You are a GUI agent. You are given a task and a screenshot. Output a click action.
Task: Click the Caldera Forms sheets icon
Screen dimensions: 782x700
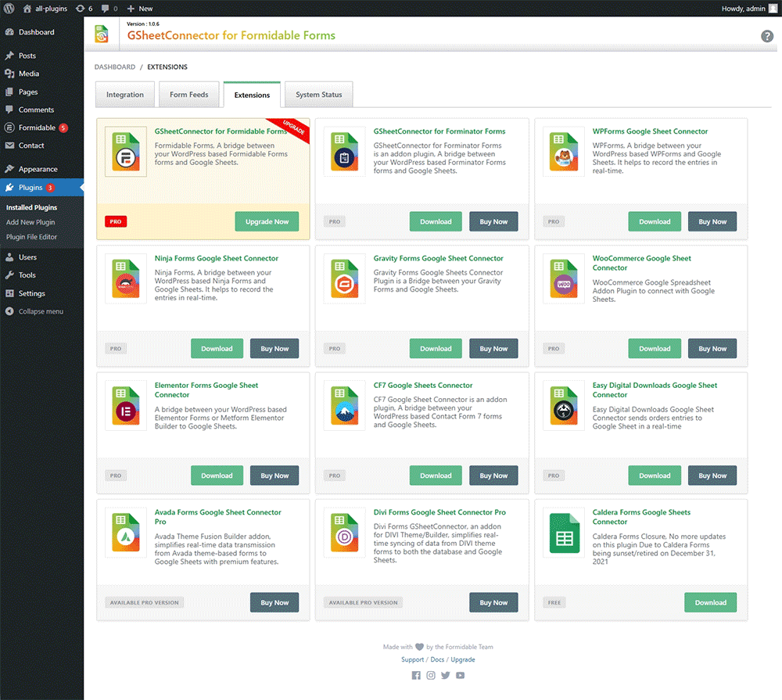point(564,533)
